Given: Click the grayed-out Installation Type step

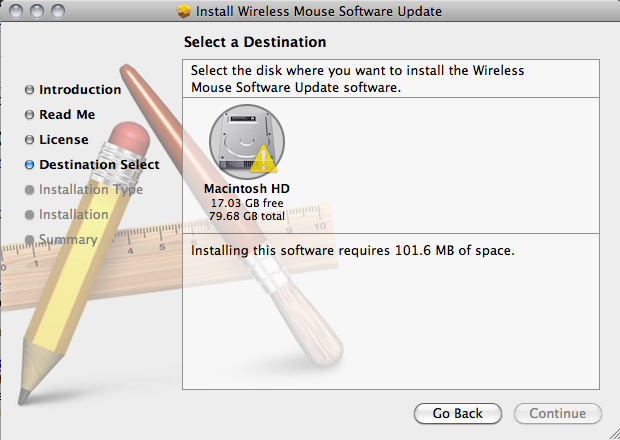Looking at the screenshot, I should tap(91, 189).
